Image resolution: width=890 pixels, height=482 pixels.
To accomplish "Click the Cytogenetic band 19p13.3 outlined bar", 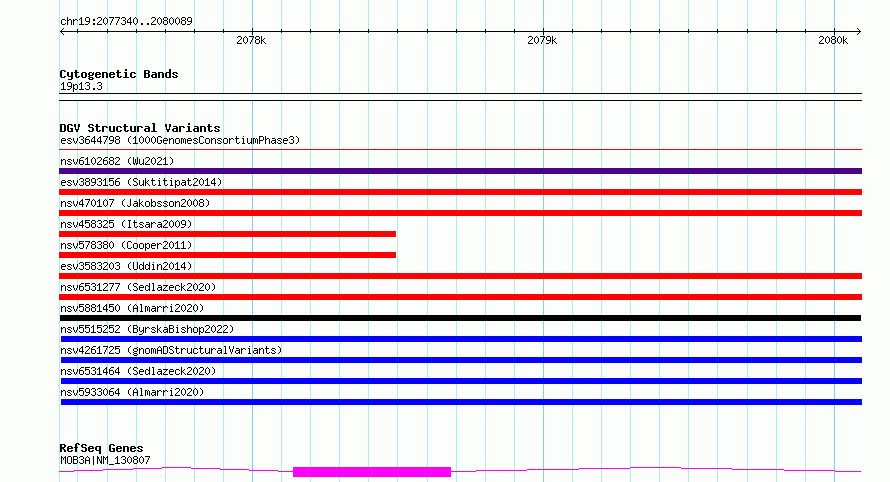I will (x=460, y=97).
